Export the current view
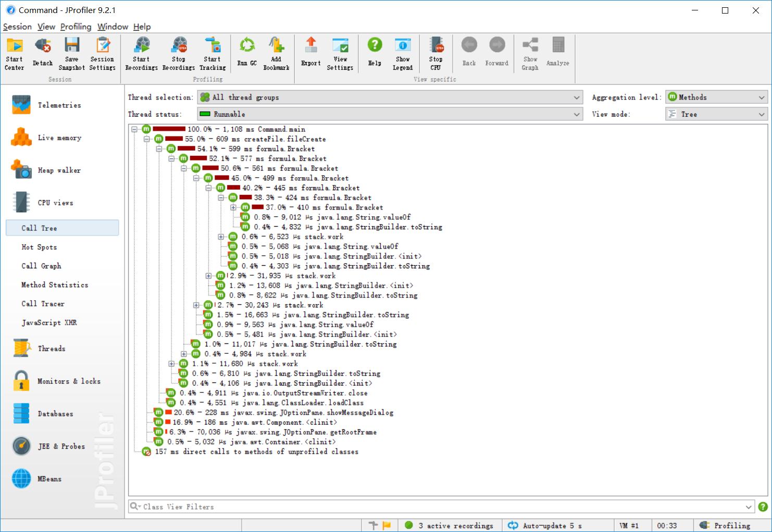Image resolution: width=772 pixels, height=532 pixels. click(311, 52)
